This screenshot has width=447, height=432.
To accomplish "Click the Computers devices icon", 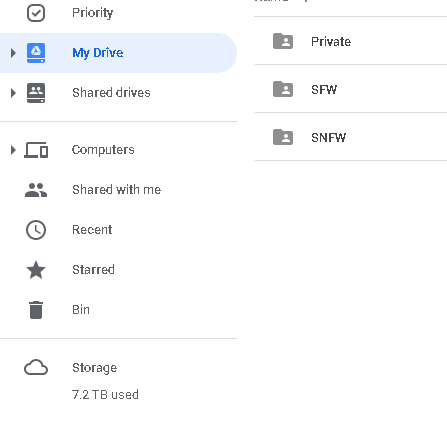I will [x=36, y=150].
